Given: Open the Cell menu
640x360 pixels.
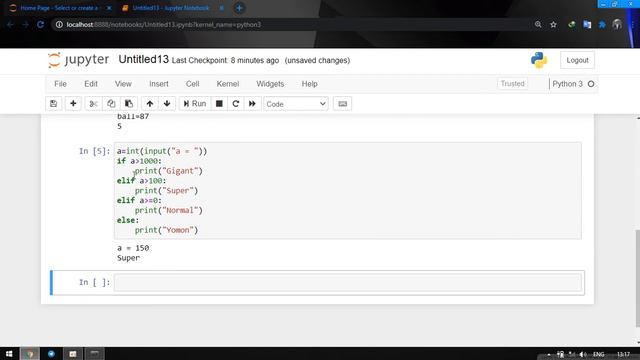Looking at the screenshot, I should 192,84.
